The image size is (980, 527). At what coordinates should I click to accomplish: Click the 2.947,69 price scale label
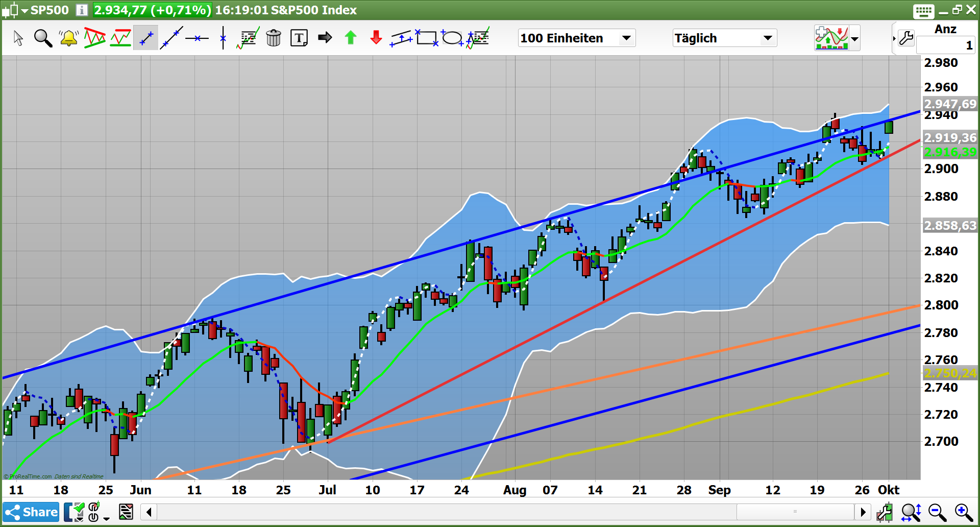tap(950, 104)
